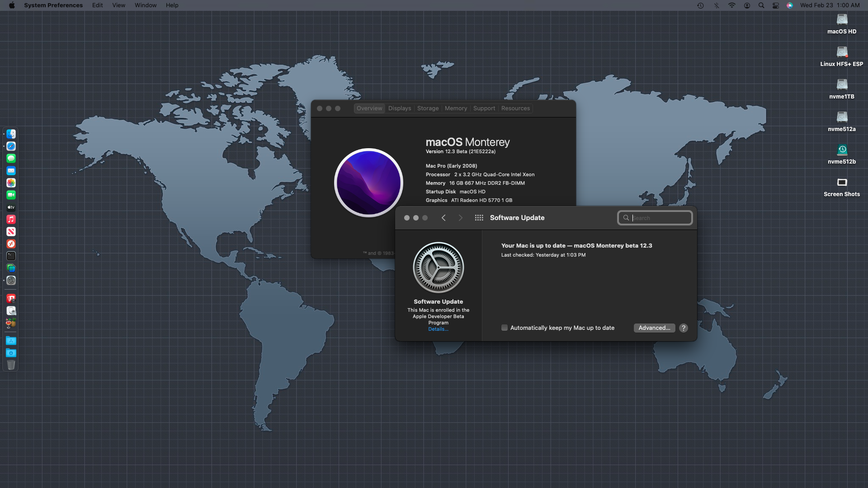Image resolution: width=868 pixels, height=488 pixels.
Task: Launch Safari from the Dock
Action: pyautogui.click(x=11, y=146)
